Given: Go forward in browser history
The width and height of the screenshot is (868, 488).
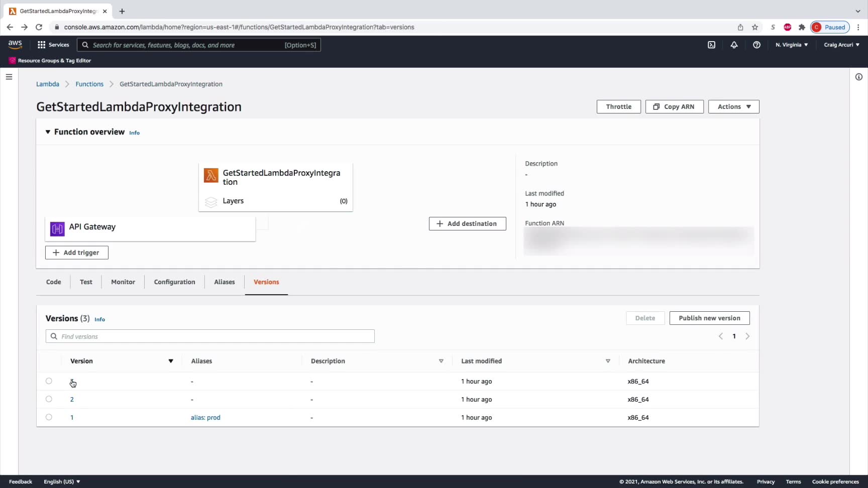Looking at the screenshot, I should 24,27.
